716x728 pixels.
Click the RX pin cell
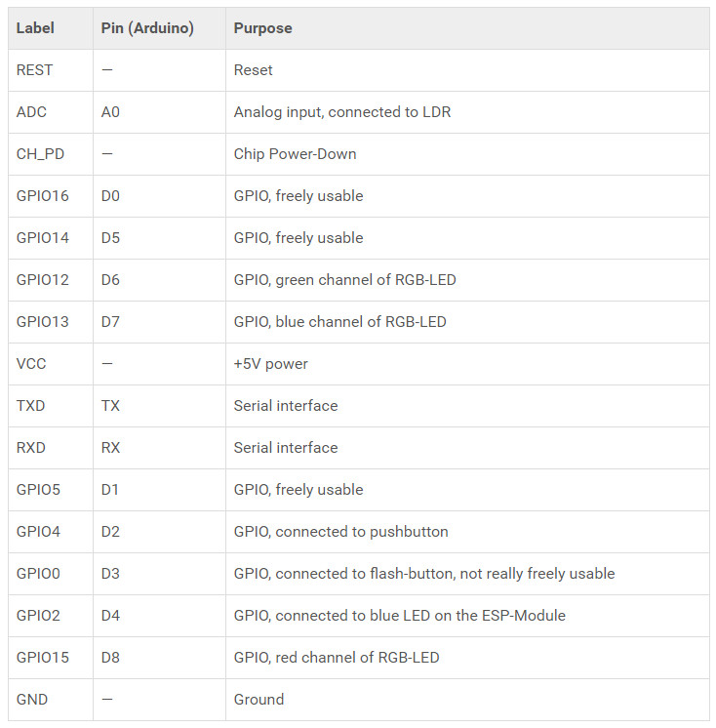pos(159,448)
